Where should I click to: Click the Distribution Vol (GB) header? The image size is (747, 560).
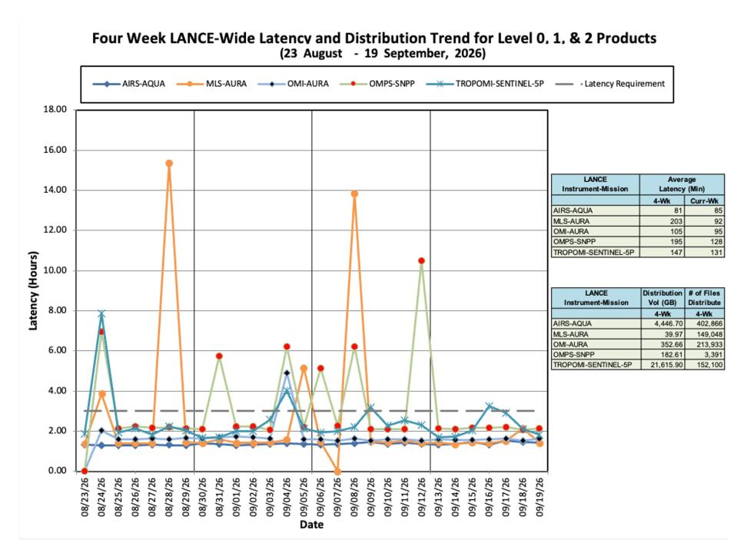662,298
